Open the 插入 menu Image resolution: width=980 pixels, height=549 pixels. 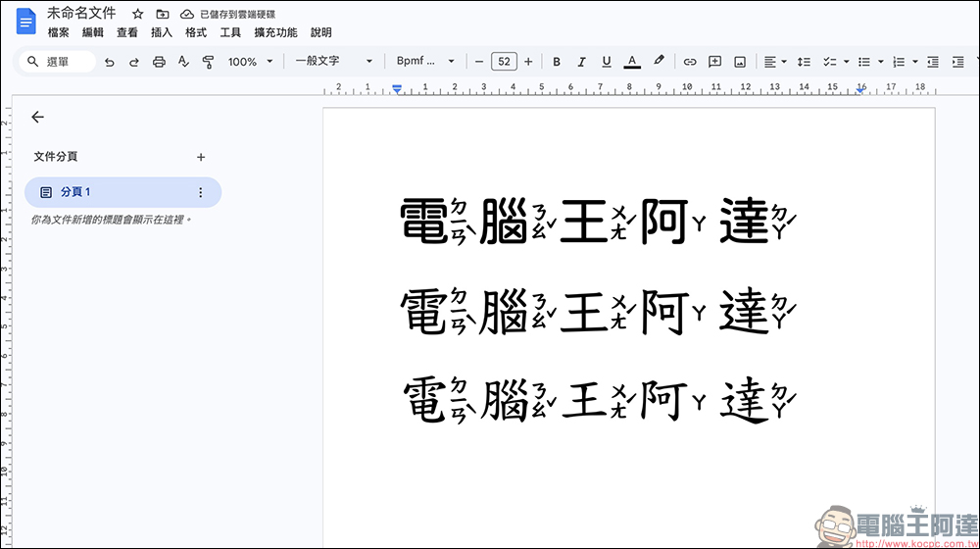point(162,32)
